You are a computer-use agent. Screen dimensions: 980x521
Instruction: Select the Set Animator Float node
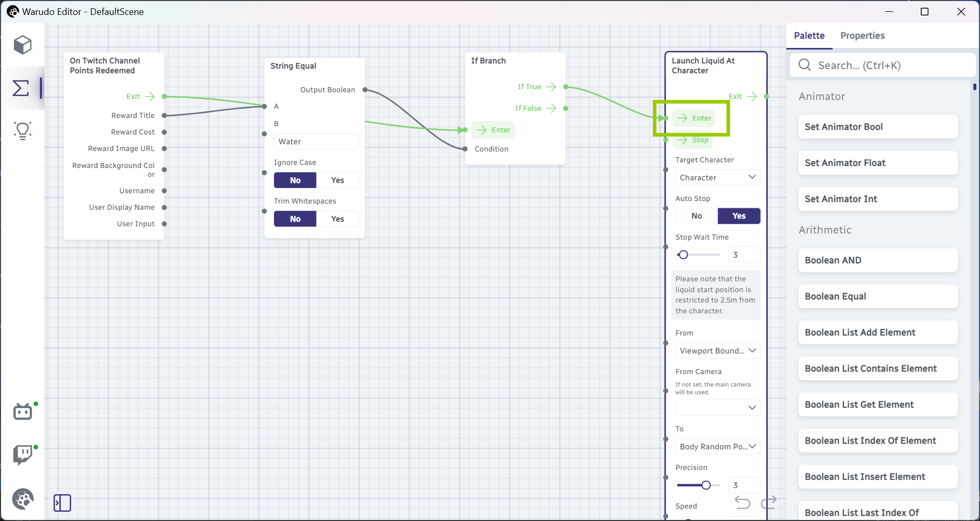point(878,163)
